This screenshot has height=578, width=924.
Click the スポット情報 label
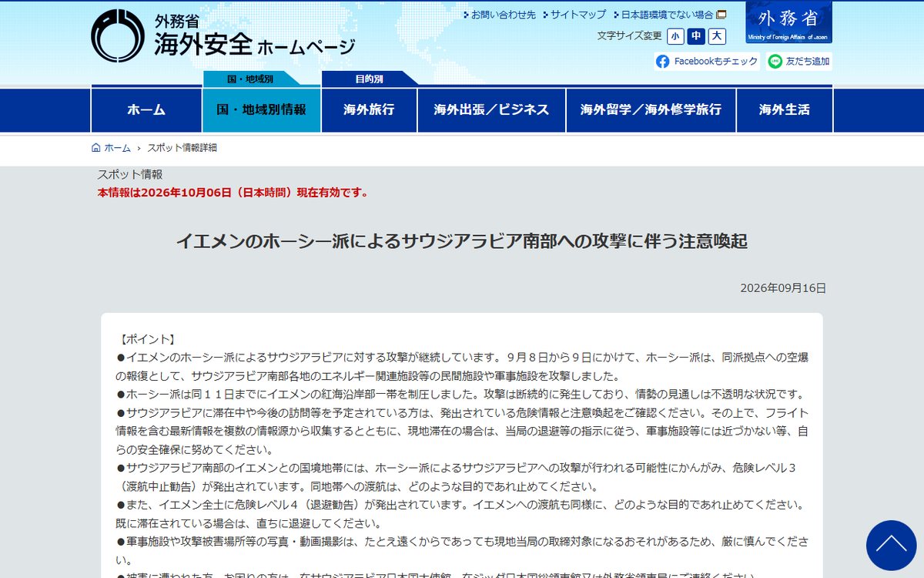[x=130, y=175]
